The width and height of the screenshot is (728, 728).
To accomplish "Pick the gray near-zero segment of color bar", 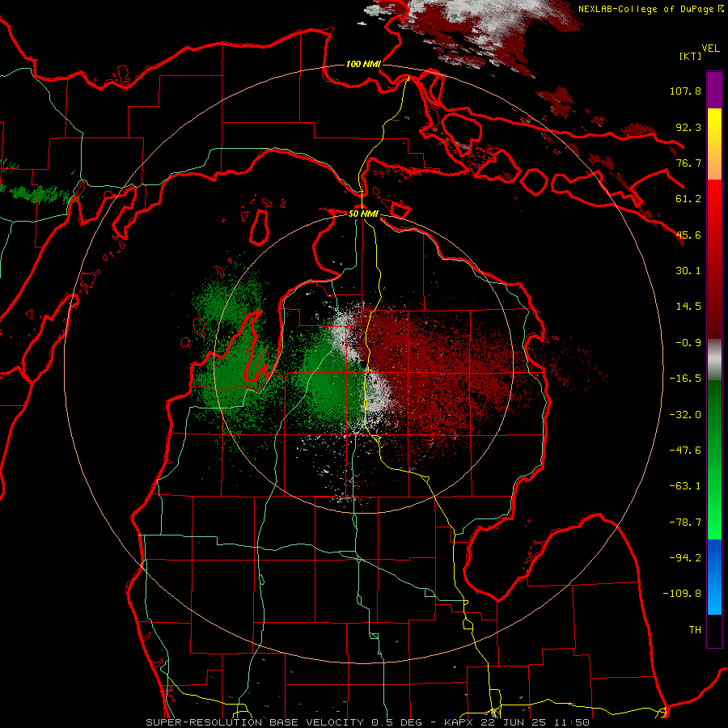I will click(x=714, y=360).
